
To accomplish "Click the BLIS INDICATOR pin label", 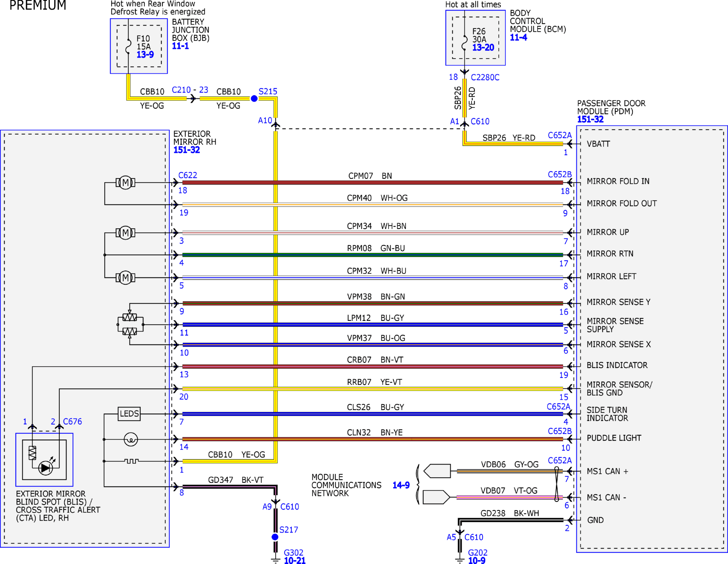I will 617,365.
